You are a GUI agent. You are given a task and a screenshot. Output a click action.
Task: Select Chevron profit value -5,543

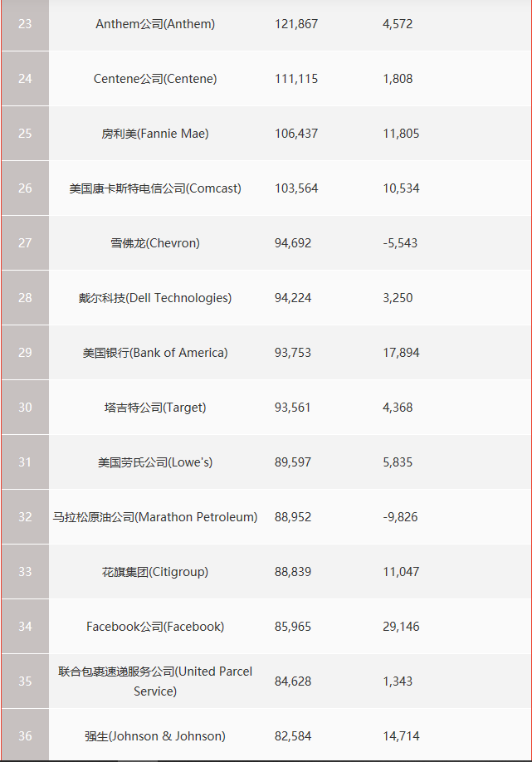(400, 243)
